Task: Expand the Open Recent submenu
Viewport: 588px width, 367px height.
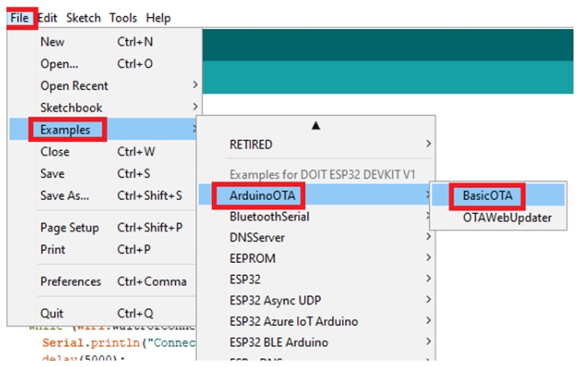Action: (x=74, y=85)
